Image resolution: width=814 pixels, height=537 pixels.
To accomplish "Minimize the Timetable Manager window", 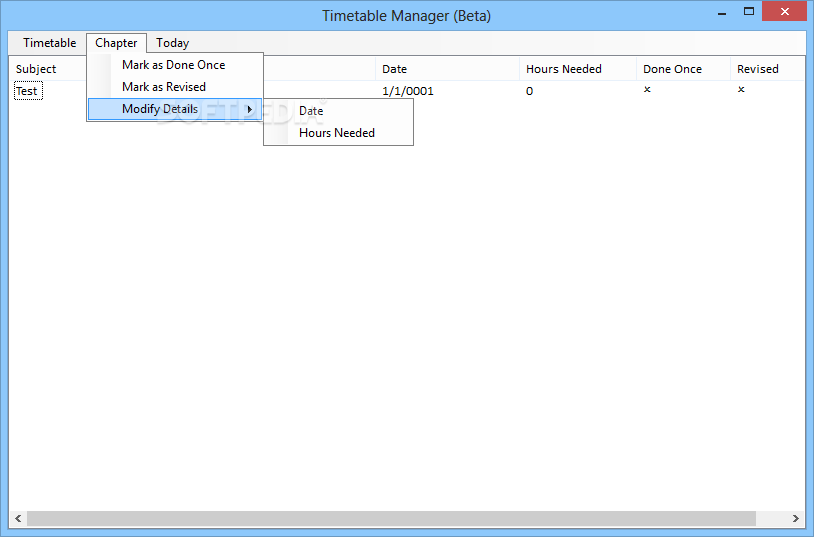I will tap(722, 12).
